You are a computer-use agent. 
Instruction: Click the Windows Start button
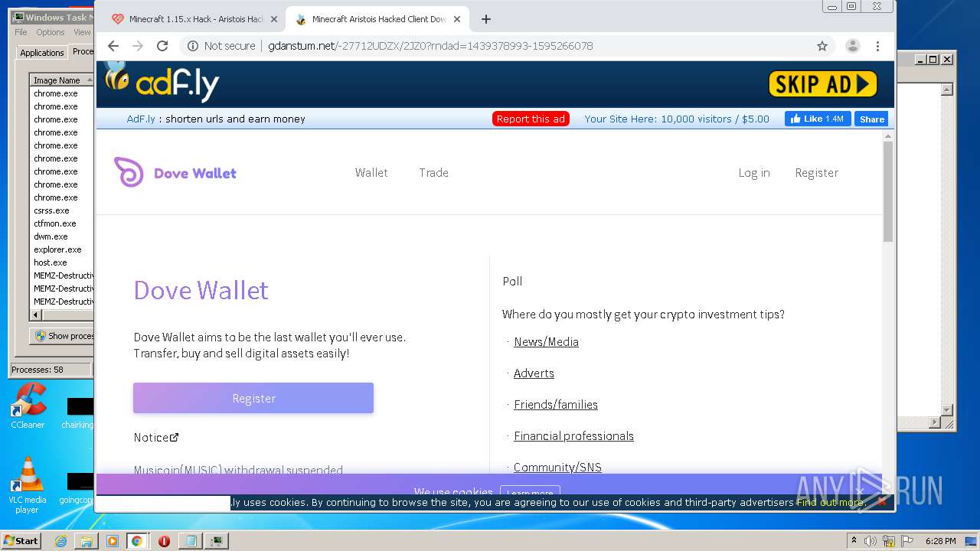coord(21,541)
